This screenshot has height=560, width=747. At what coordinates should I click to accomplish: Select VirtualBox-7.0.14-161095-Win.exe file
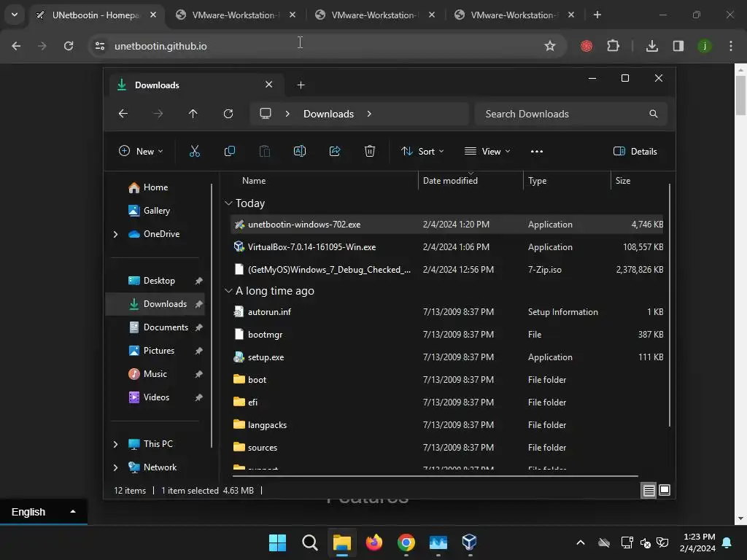pos(446,247)
